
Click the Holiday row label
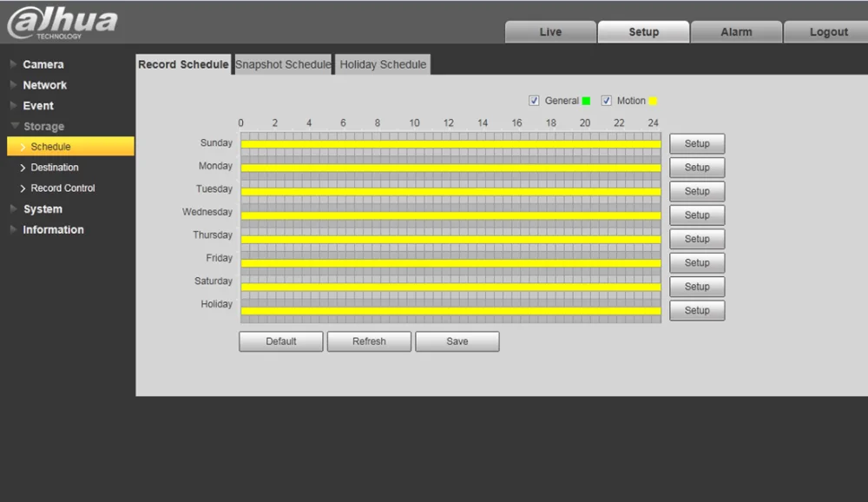(x=216, y=304)
